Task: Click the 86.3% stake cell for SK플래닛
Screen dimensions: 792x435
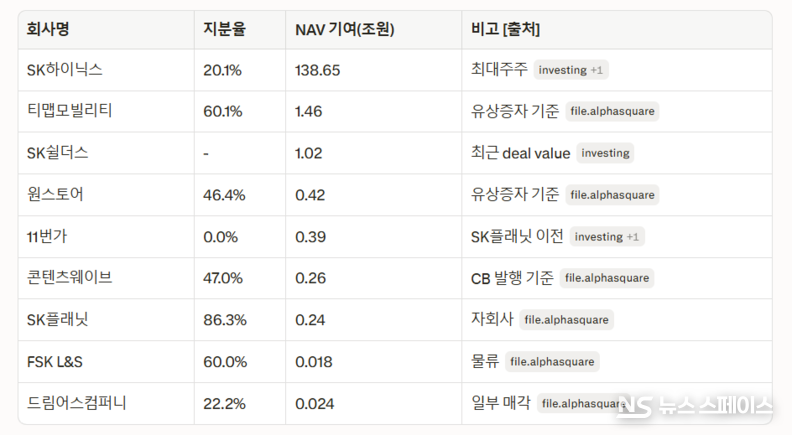Action: click(x=224, y=320)
